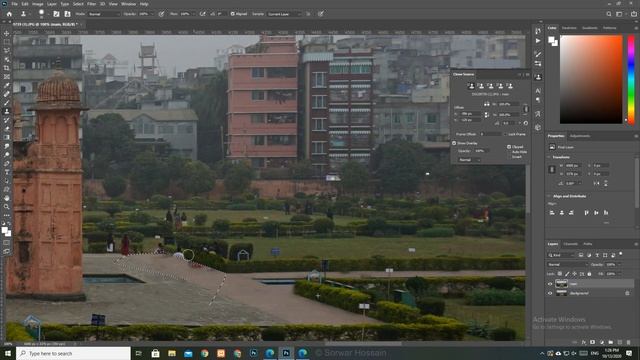Open the Opacity dropdown in the options bar

[152, 14]
